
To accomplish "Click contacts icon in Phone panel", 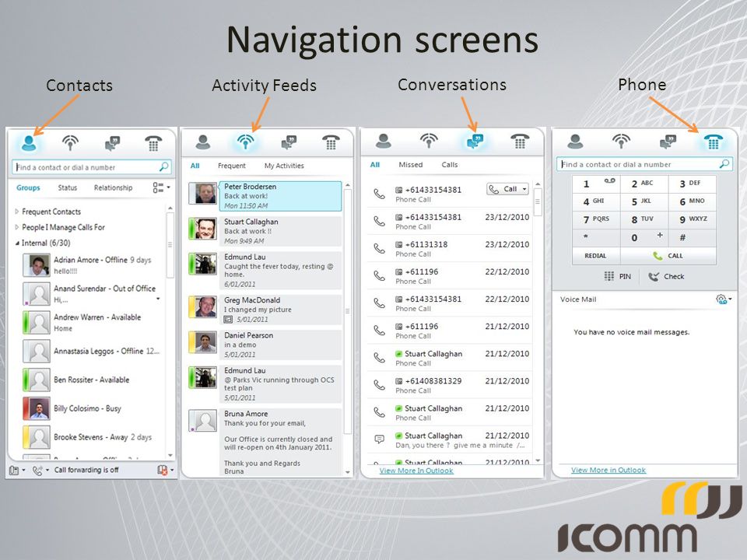I will [x=576, y=141].
